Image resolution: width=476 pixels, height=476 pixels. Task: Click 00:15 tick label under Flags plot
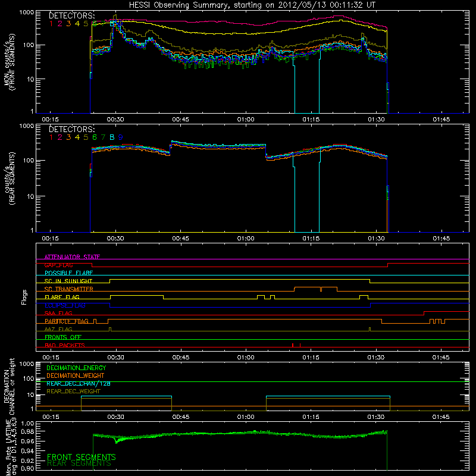[51, 358]
